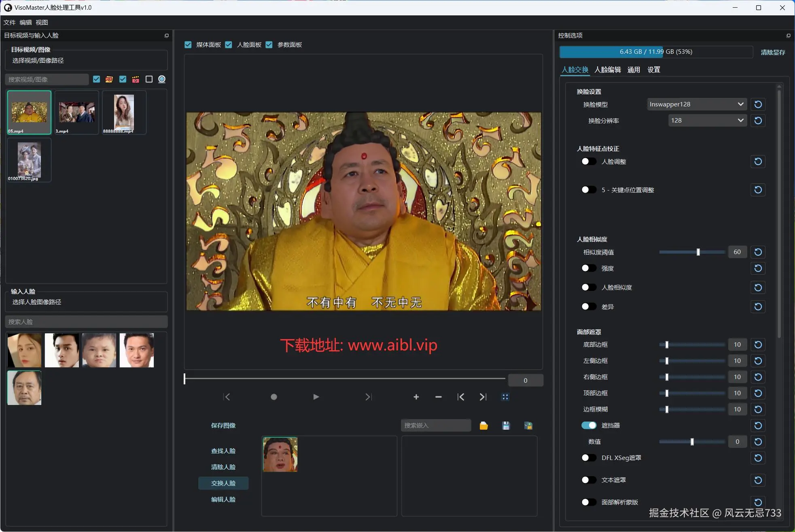Reset the 换脸模型 setting with reset icon
Screen dimensions: 795x532
pos(758,104)
